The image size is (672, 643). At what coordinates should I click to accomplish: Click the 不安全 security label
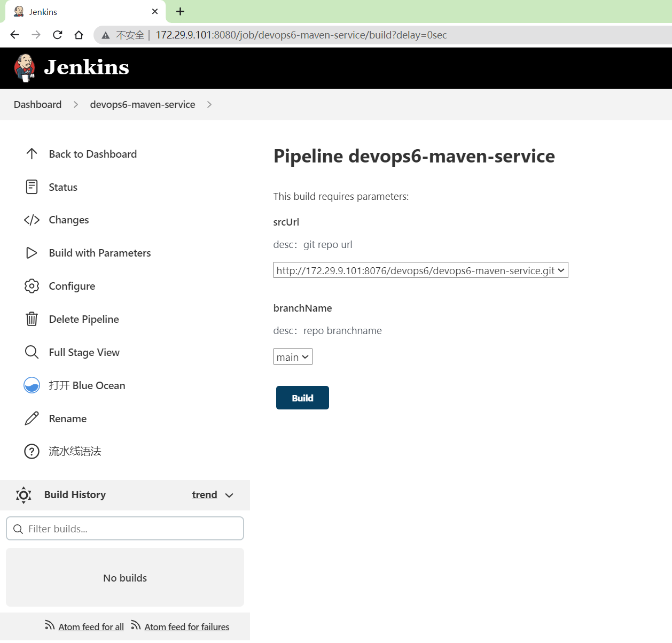pyautogui.click(x=130, y=35)
